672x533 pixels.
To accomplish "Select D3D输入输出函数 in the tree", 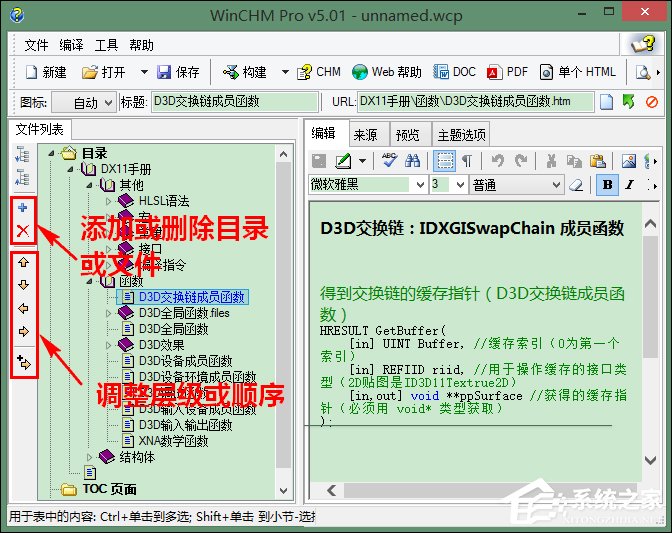I will tap(186, 425).
